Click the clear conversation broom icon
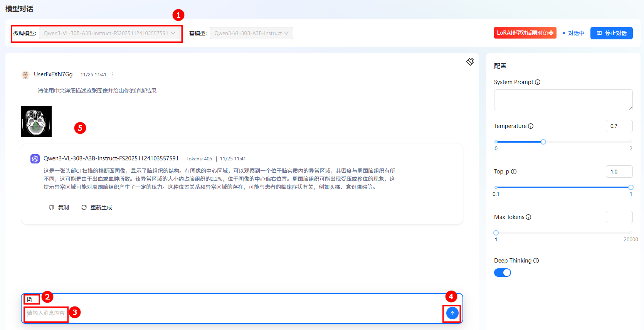 coord(470,62)
